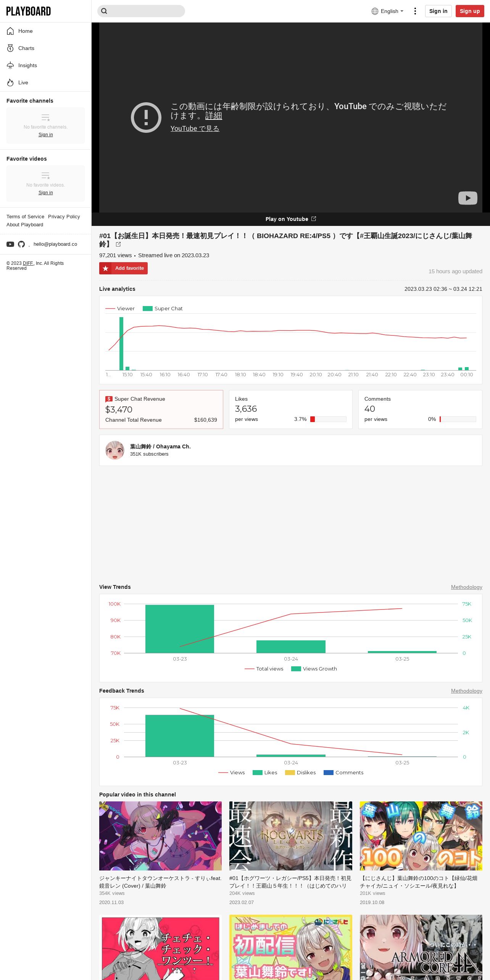Click the YouTube logo in video player

click(x=468, y=198)
